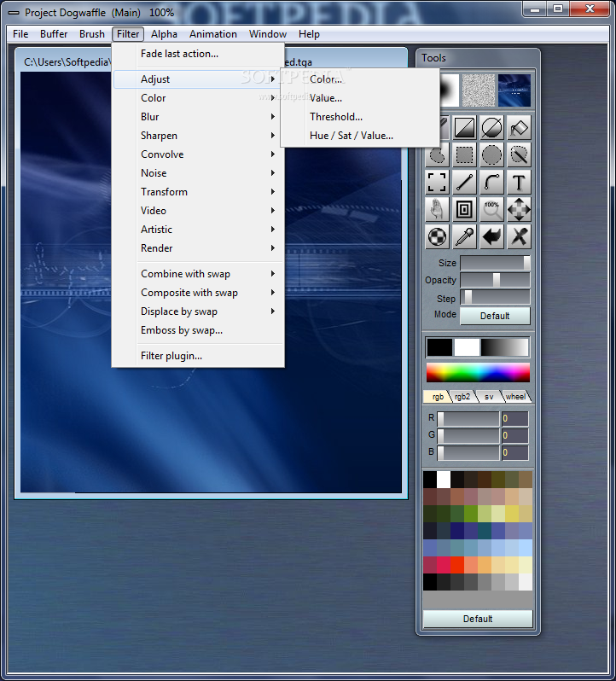616x681 pixels.
Task: Choose Color... in Adjust submenu
Action: click(x=360, y=79)
